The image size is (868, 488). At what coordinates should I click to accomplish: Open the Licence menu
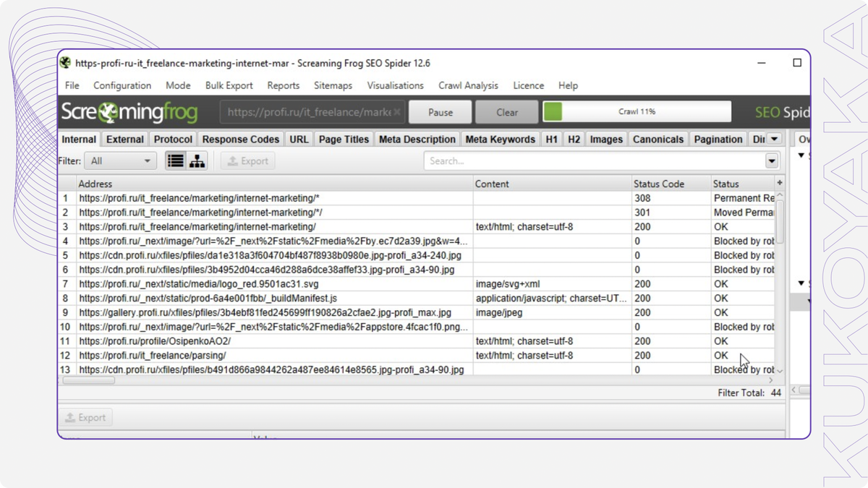tap(529, 85)
